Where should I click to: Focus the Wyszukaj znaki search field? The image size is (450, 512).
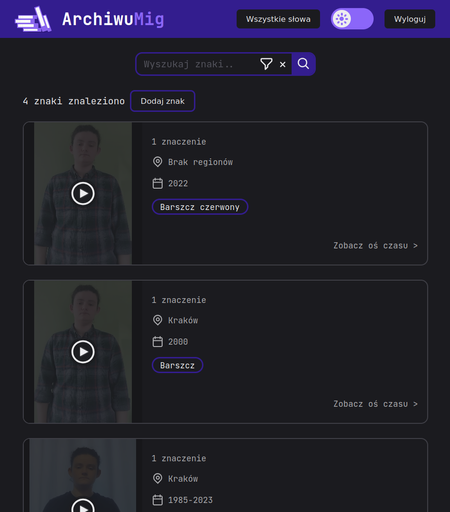point(198,64)
